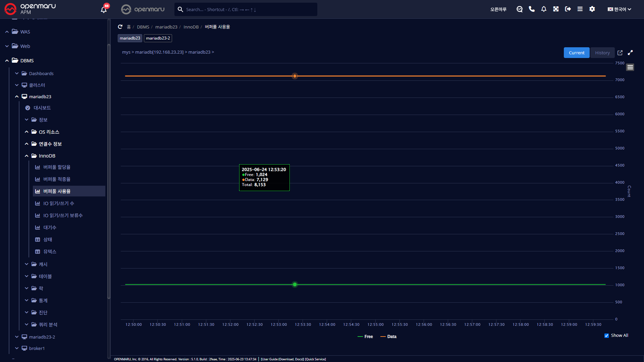The height and width of the screenshot is (362, 644).
Task: Click the refresh icon beside breadcrumb
Action: 120,27
